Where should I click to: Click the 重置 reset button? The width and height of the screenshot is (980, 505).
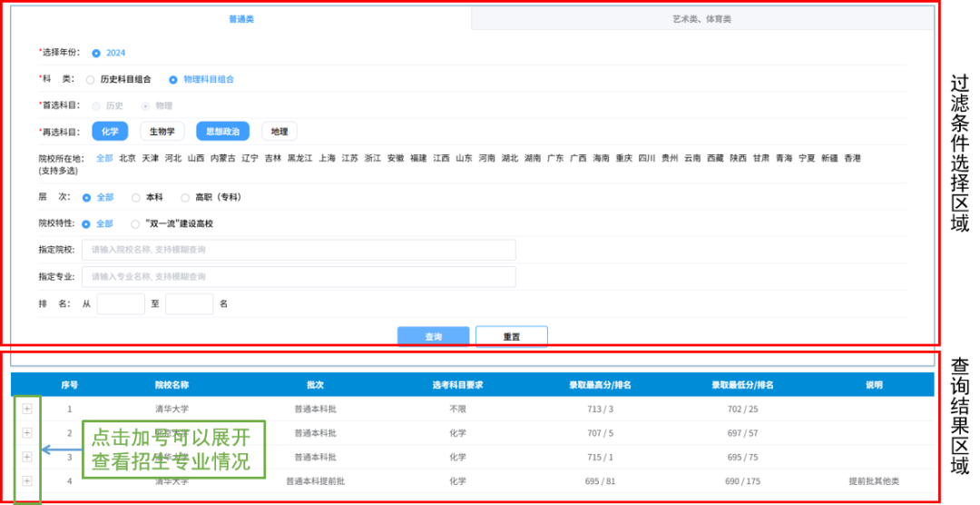pyautogui.click(x=511, y=337)
